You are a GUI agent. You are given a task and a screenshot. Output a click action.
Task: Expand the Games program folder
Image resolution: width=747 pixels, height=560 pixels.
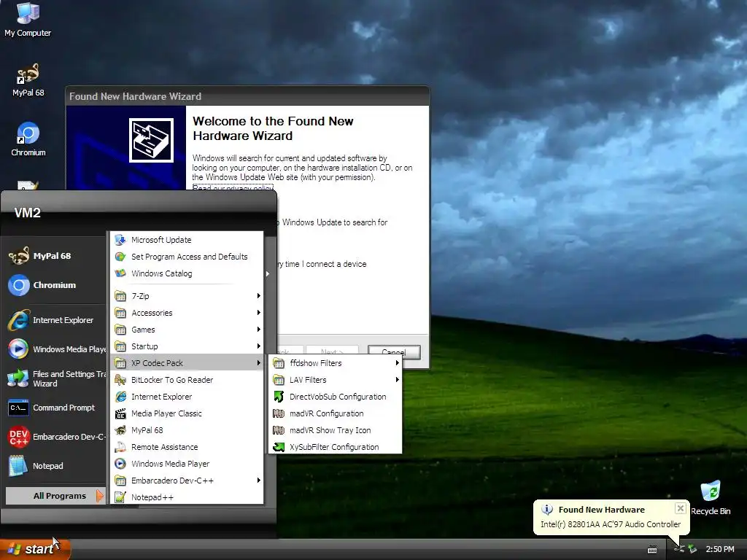[187, 330]
